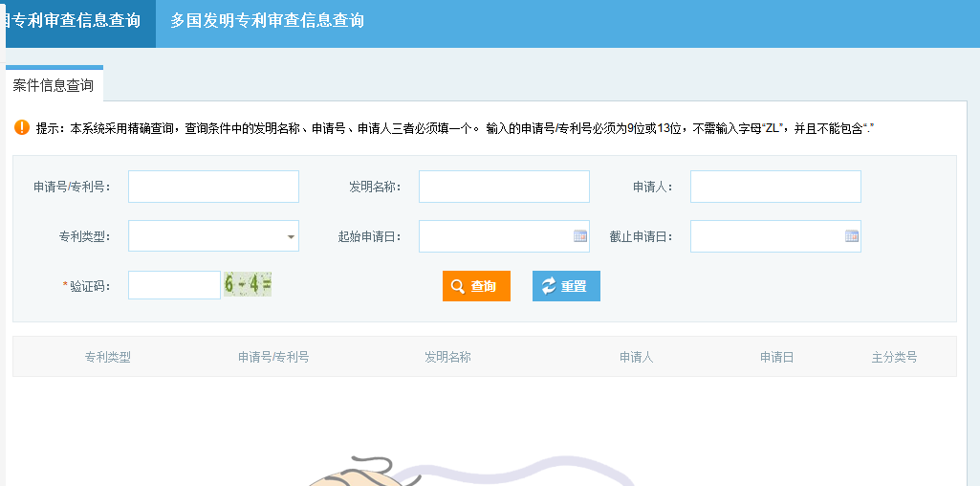
Task: Open the 起始申请日 calendar picker icon
Action: 579,236
